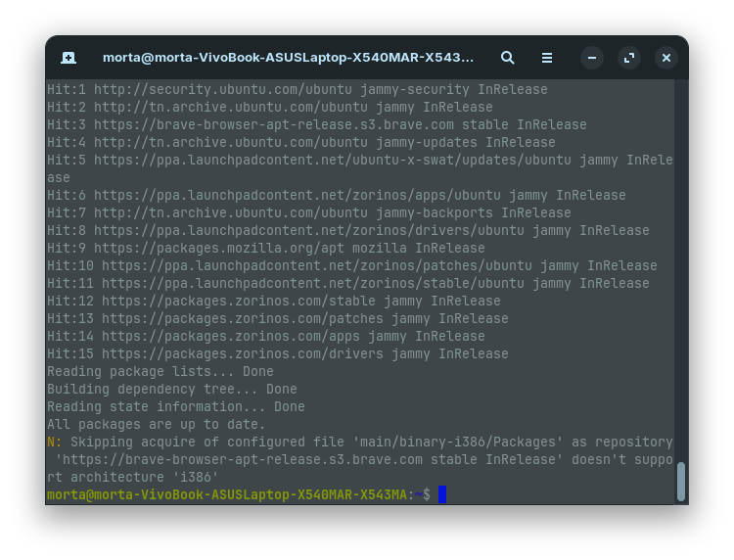Click the 'All packages are up to date.' line
This screenshot has height=560, width=734.
point(157,424)
